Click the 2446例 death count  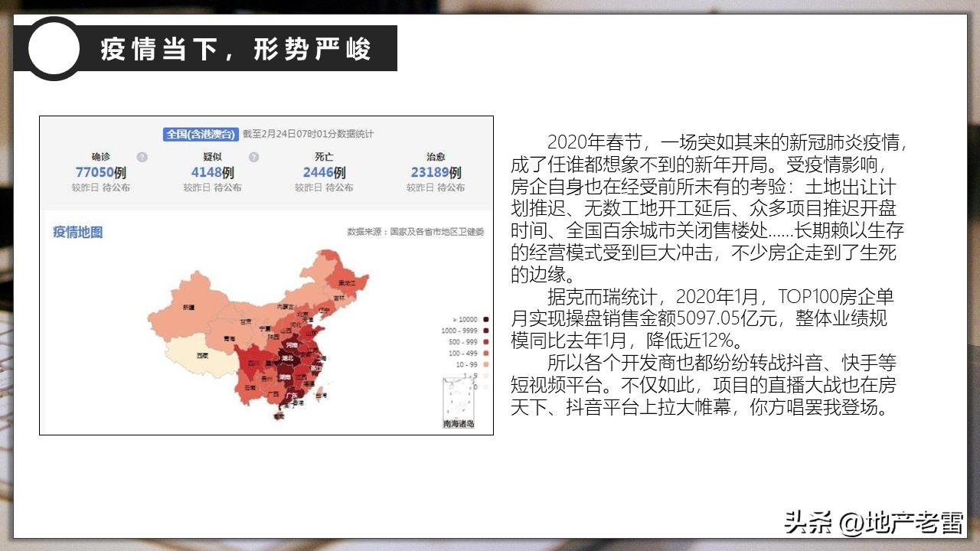(x=324, y=173)
